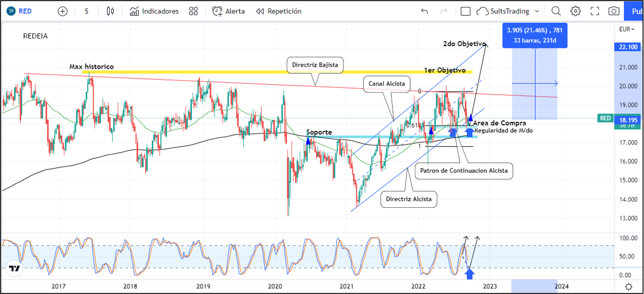The image size is (644, 294).
Task: Open the EUR currency dropdown
Action: 627,29
